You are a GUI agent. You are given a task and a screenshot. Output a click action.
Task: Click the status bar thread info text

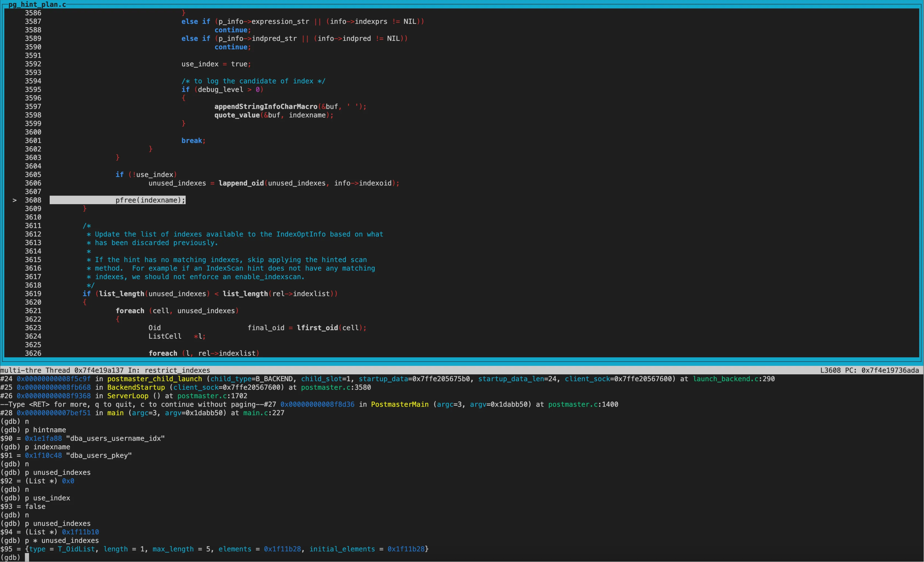tap(105, 370)
